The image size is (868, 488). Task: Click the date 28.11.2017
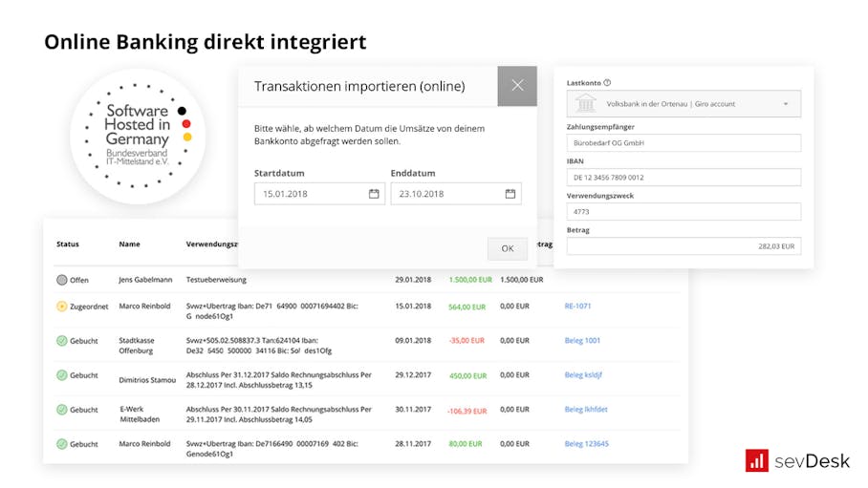pyautogui.click(x=413, y=444)
